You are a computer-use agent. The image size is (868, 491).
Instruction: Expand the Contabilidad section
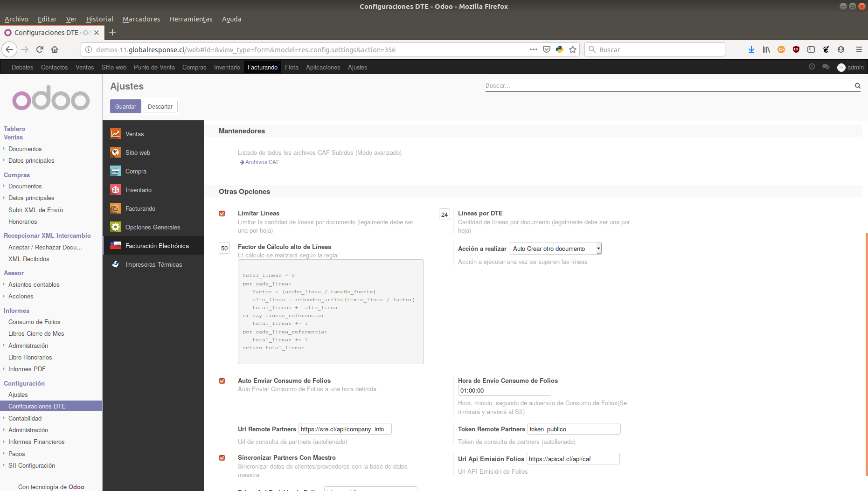[25, 418]
